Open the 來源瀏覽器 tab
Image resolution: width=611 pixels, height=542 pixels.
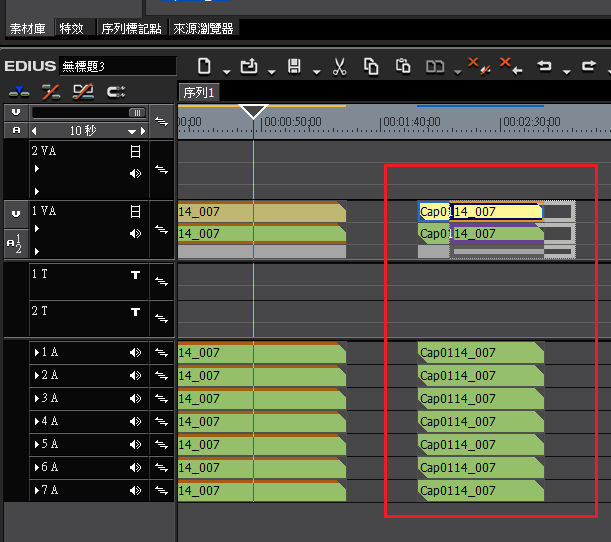coord(203,29)
